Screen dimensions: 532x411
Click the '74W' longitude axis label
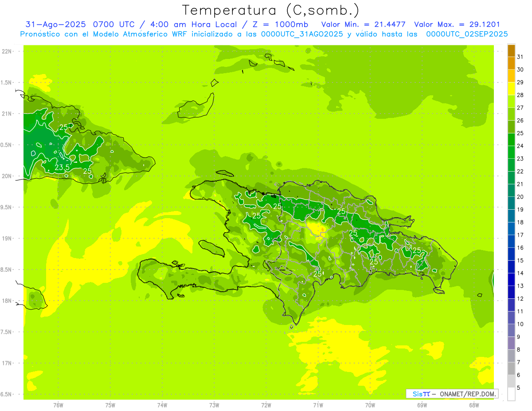point(162,405)
